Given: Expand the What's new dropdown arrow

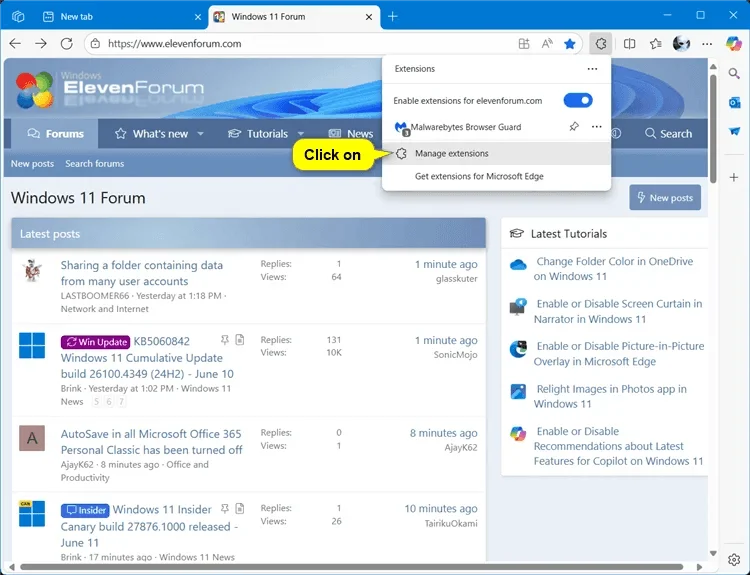Looking at the screenshot, I should [200, 133].
